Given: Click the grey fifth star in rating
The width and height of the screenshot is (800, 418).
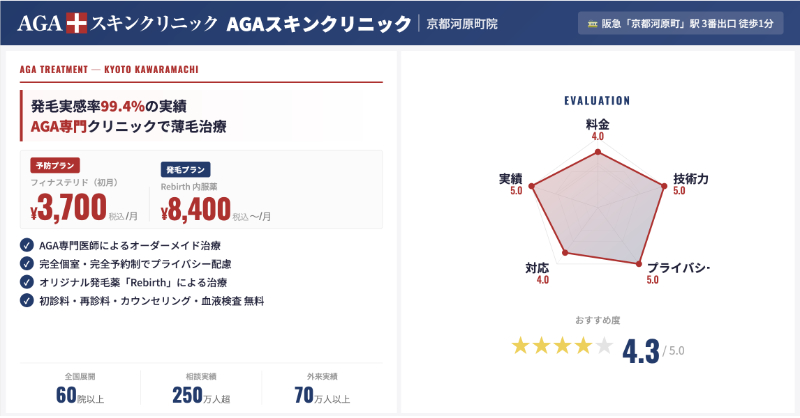Looking at the screenshot, I should (x=604, y=346).
